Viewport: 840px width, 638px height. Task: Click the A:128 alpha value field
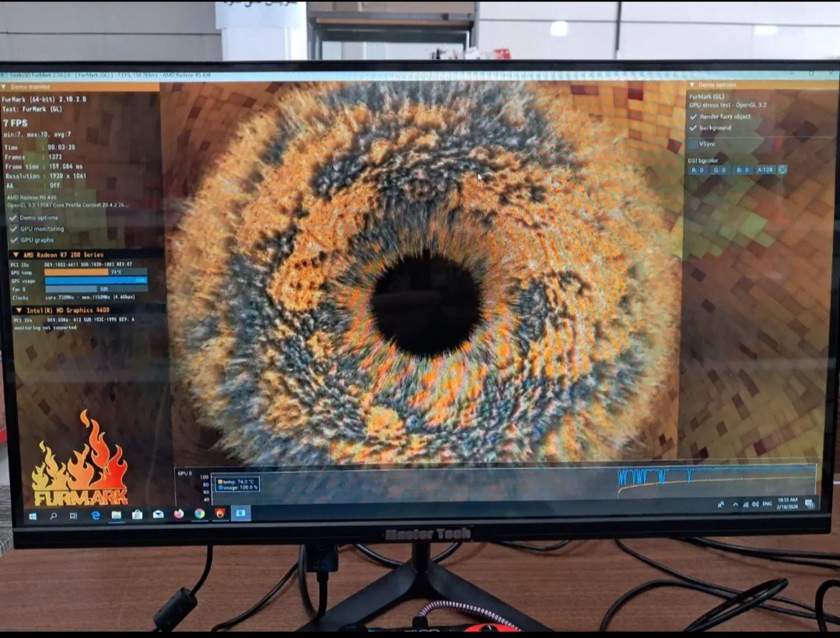pos(765,170)
